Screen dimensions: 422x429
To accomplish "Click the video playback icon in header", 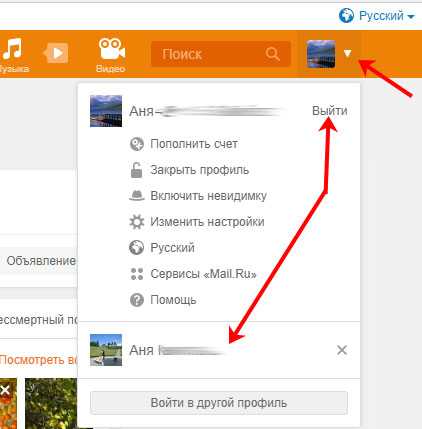I will [56, 53].
